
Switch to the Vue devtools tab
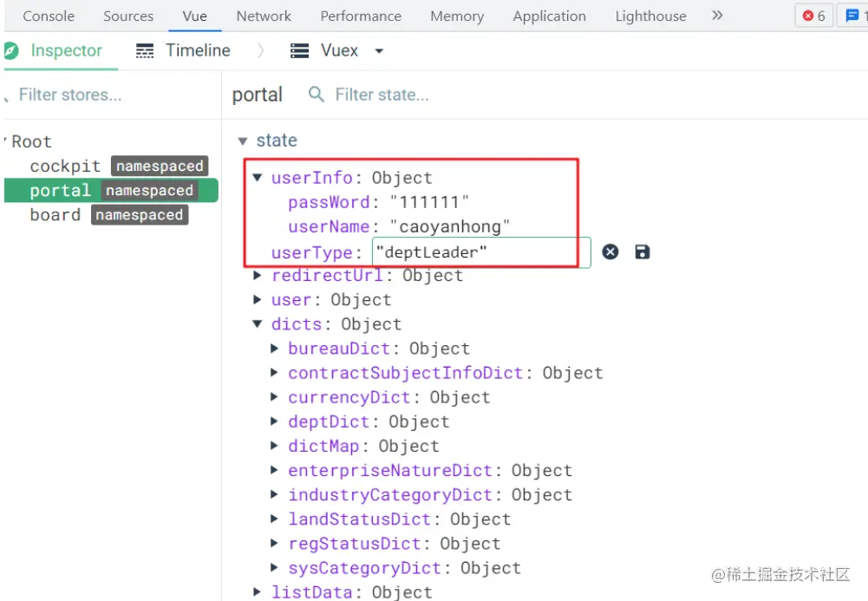pos(195,16)
